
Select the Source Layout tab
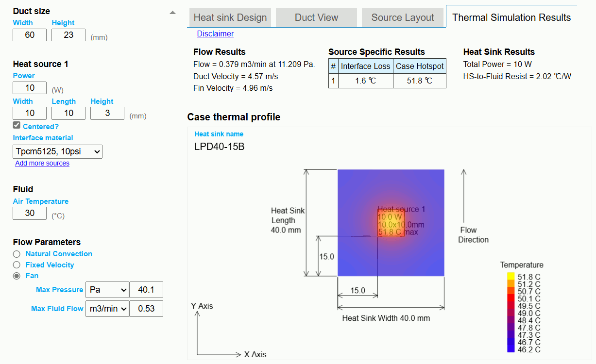coord(402,17)
